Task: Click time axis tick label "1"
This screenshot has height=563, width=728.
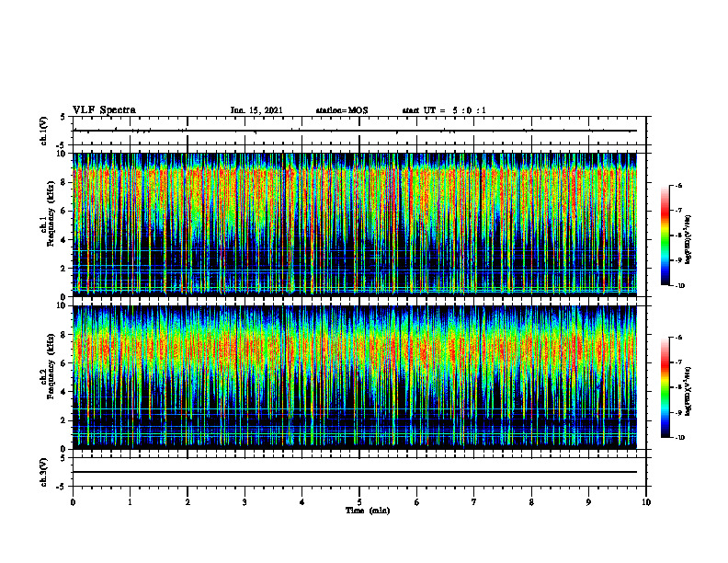Action: point(130,502)
